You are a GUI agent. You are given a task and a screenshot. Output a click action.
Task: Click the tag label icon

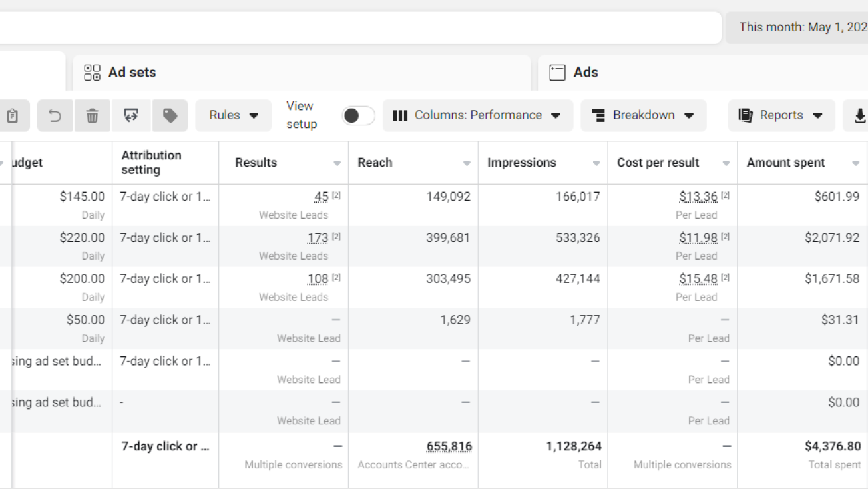tap(170, 116)
